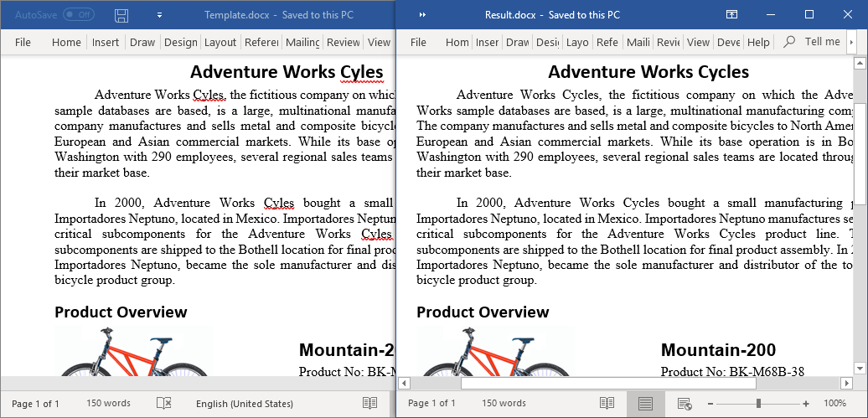868x418 pixels.
Task: Click the zoom slider handle in Result.docx
Action: (x=758, y=404)
